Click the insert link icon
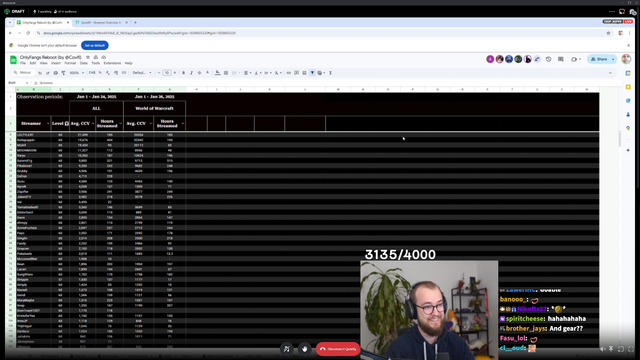Viewport: 640px width, 360px height. [289, 73]
